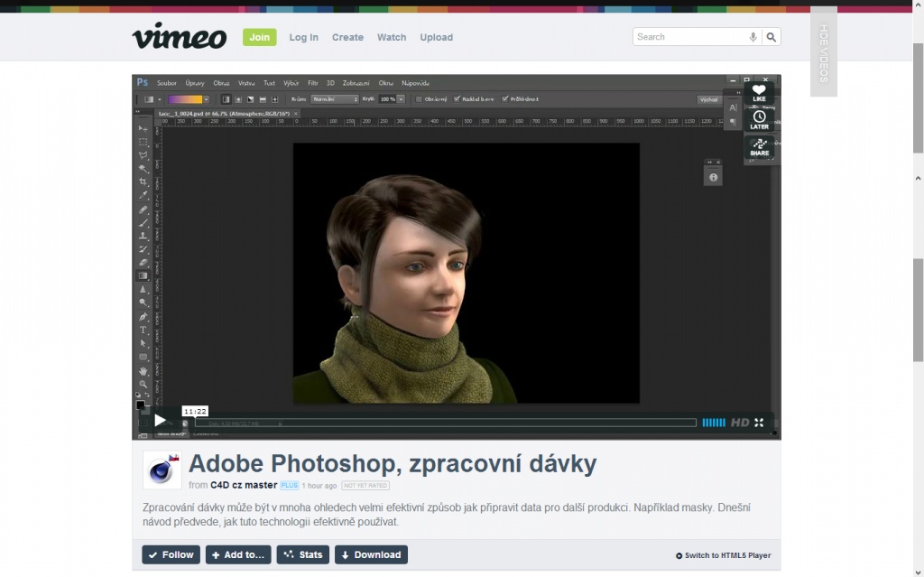This screenshot has height=577, width=924.
Task: Open the Nápověda menu
Action: point(415,83)
